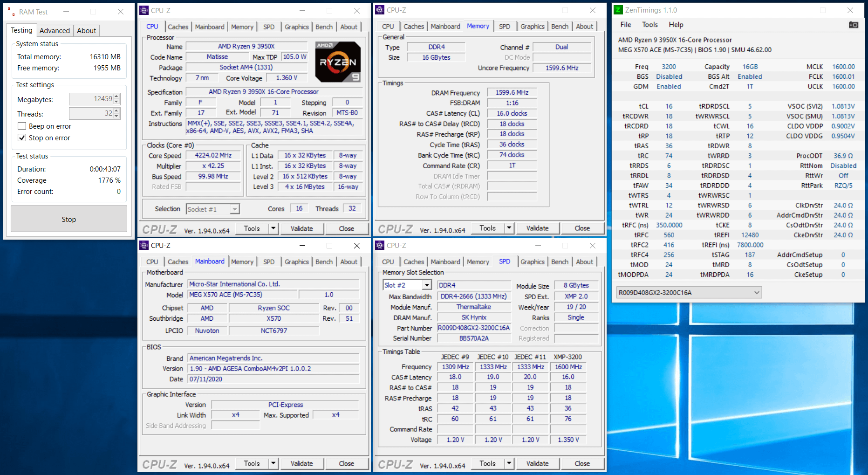This screenshot has height=475, width=868.
Task: Adjust Threads value with stepper arrows
Action: coord(116,113)
